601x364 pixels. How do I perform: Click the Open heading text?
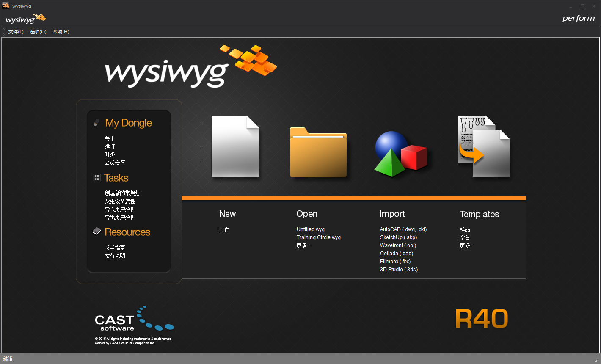(307, 214)
